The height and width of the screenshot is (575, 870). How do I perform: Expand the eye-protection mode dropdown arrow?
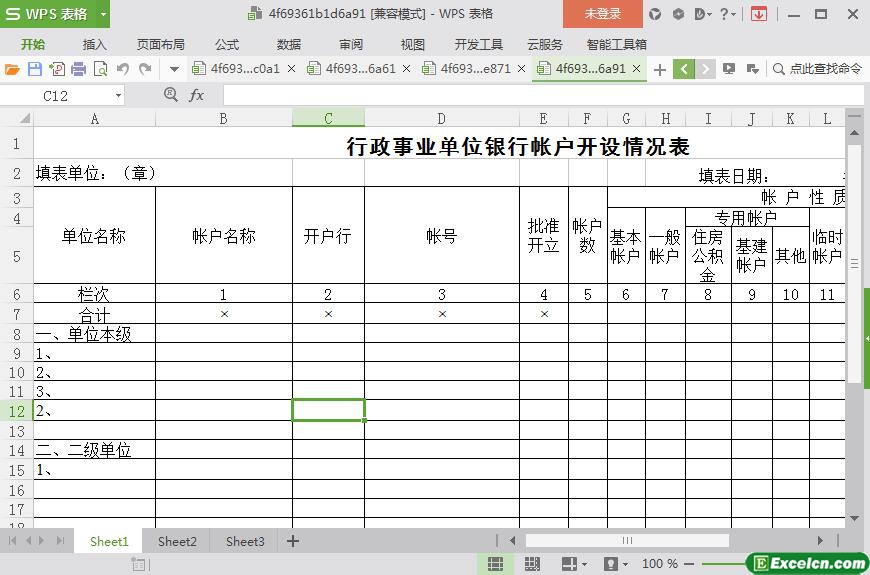(x=625, y=564)
